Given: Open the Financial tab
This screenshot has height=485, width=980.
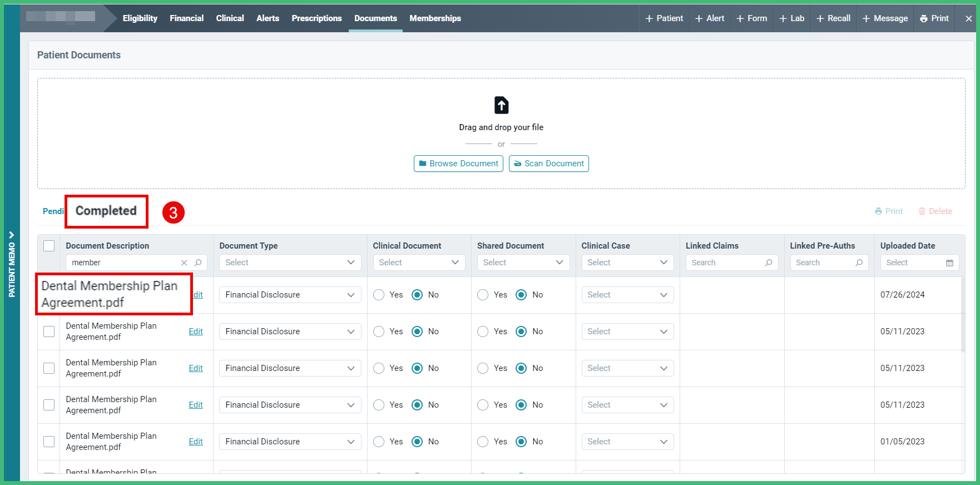Looking at the screenshot, I should pos(187,18).
